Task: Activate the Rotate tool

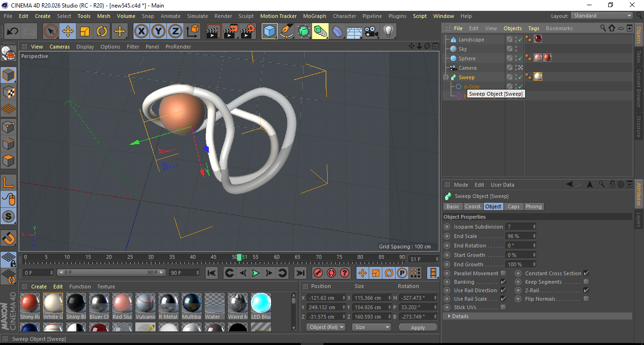Action: [x=102, y=32]
